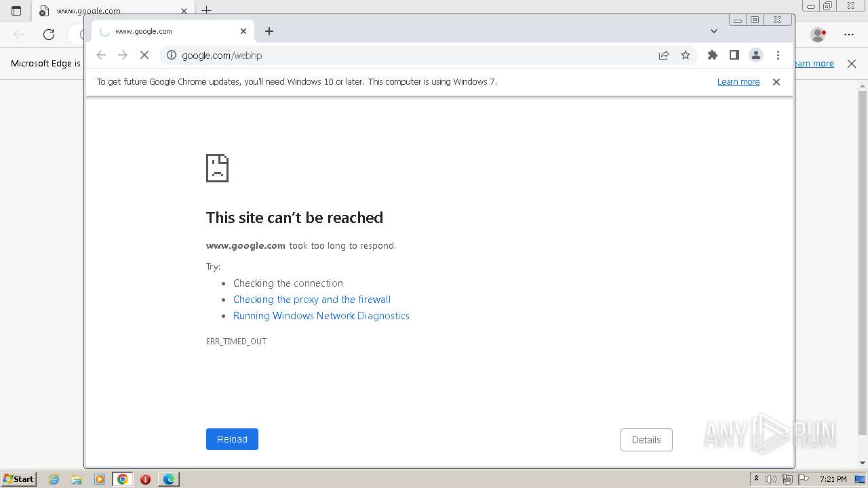Screen dimensions: 868x488
Task: Click This site can't be reached heading
Action: click(294, 218)
